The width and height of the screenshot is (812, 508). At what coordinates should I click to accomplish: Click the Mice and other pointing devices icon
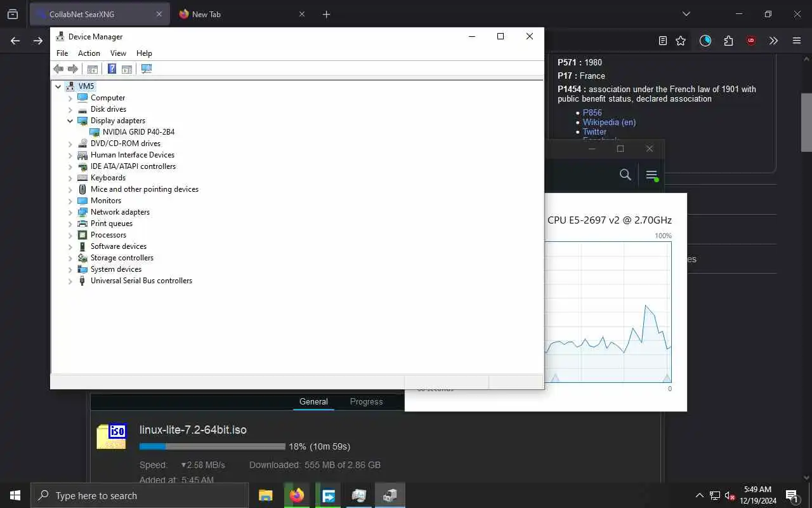(82, 189)
